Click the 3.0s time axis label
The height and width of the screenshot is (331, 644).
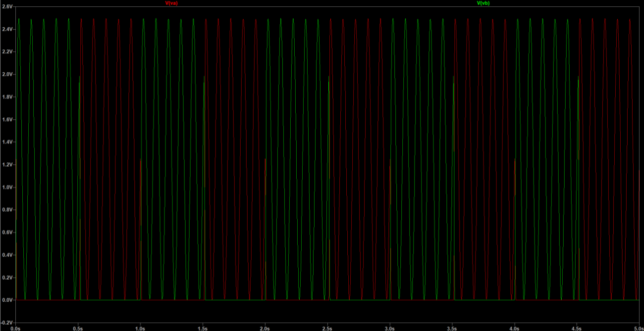click(x=390, y=328)
